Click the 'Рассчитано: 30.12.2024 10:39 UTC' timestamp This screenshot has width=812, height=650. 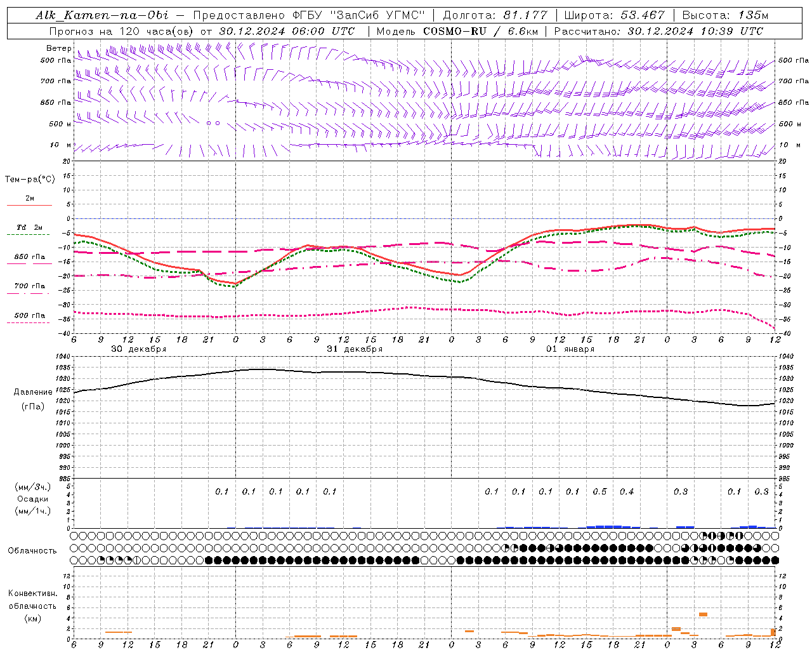pyautogui.click(x=658, y=31)
